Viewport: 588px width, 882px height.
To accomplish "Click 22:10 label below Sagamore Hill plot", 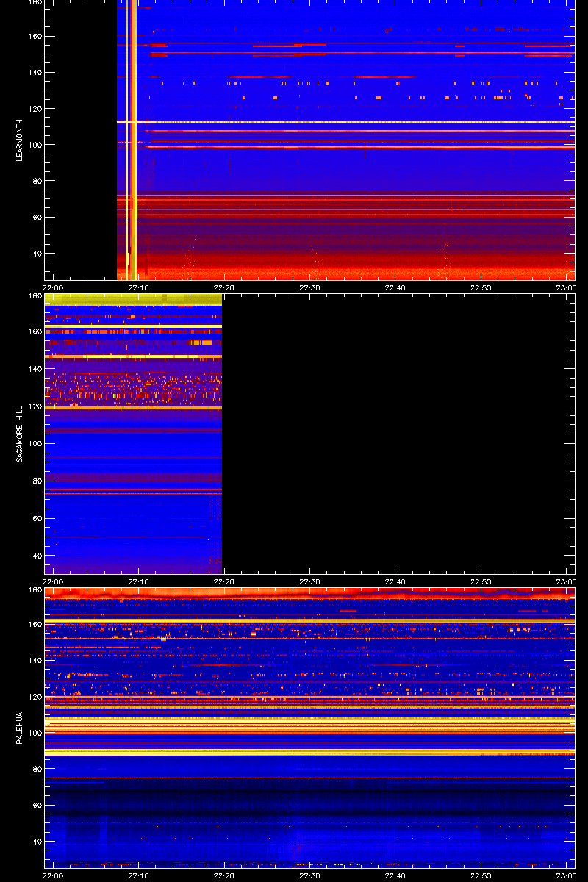I will 138,581.
